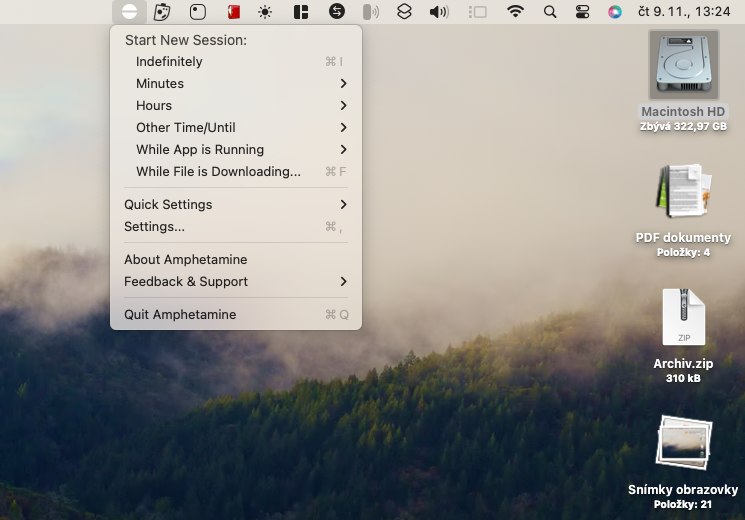
Task: Select While File is Downloading… item
Action: (236, 172)
